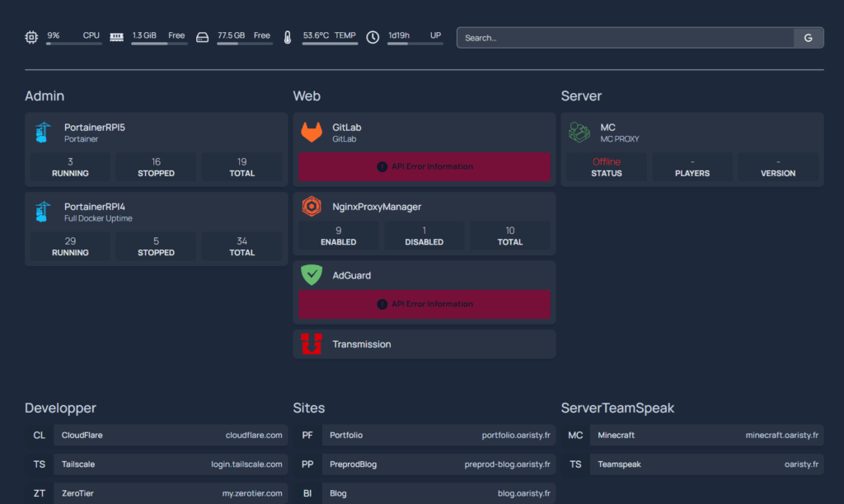Click the PP abbreviation badge for PreprodBlog
This screenshot has width=844, height=504.
(307, 464)
